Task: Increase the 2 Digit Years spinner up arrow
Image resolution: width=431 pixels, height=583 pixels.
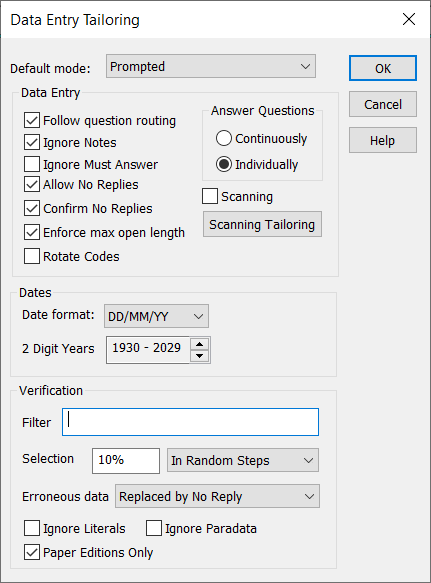Action: pyautogui.click(x=200, y=344)
